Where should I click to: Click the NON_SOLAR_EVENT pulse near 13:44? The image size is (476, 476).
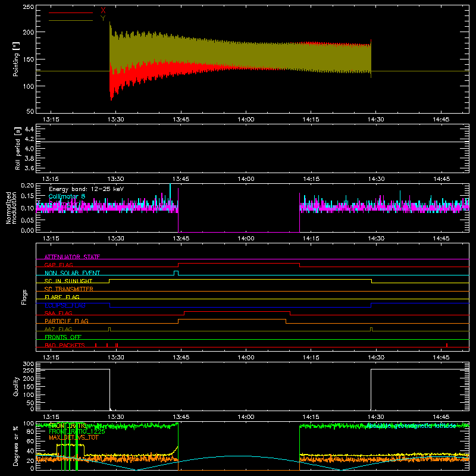tap(176, 273)
